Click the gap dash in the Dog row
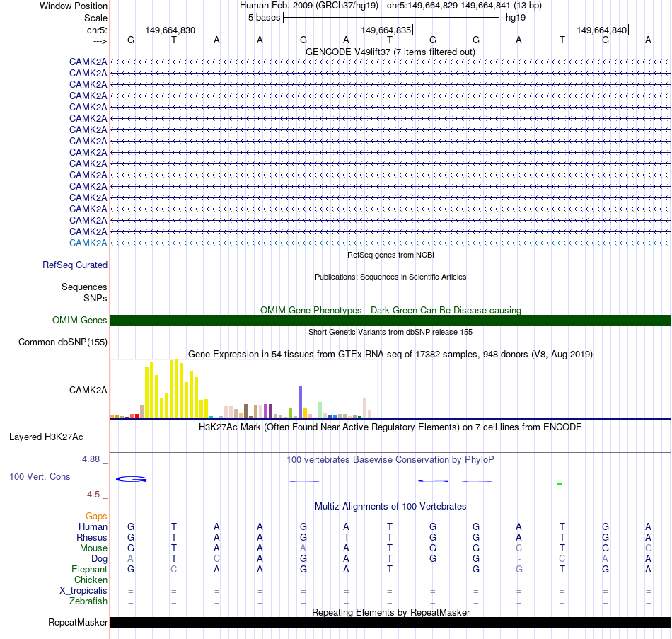This screenshot has width=672, height=639. (x=519, y=559)
